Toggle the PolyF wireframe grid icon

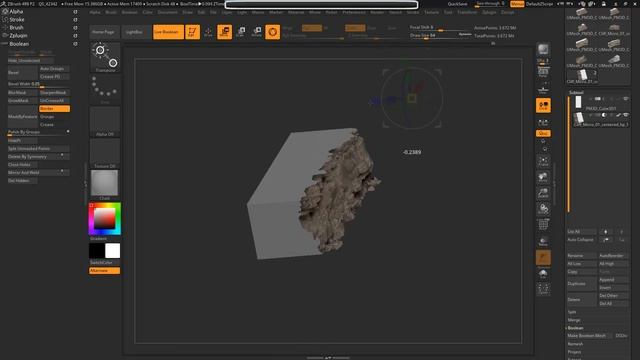(x=543, y=225)
